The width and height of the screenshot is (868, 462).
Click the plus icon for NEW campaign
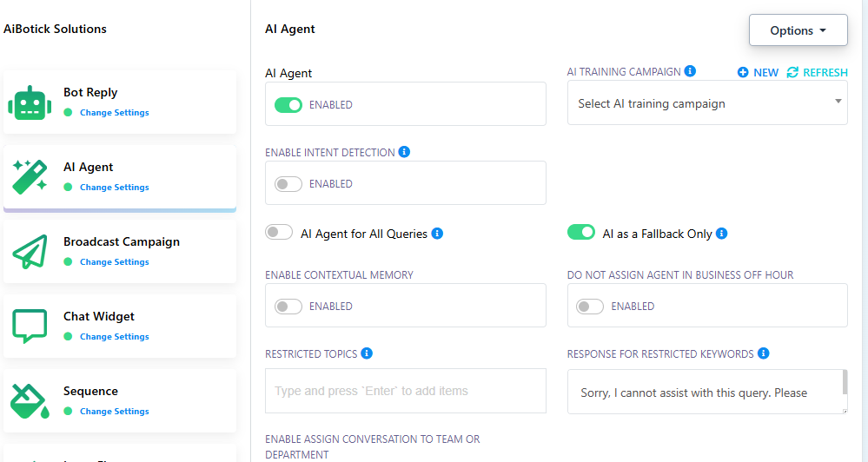pyautogui.click(x=743, y=72)
